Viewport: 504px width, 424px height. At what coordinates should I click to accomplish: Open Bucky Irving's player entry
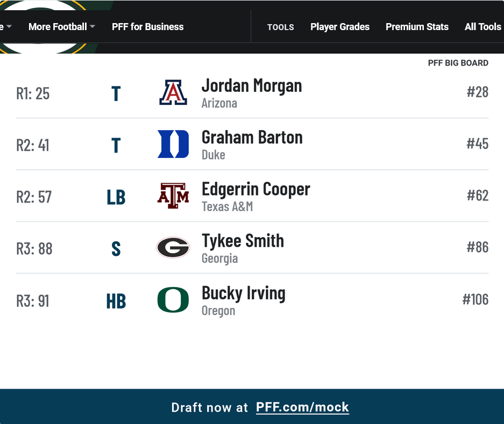click(243, 293)
